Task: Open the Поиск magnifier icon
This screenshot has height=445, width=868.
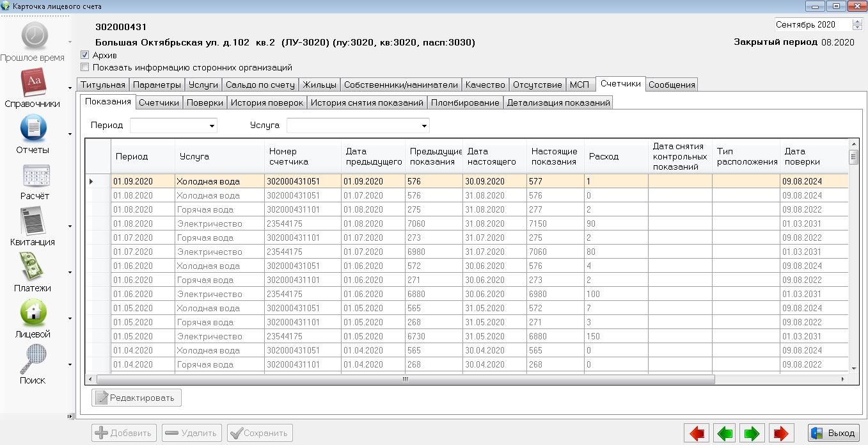Action: pyautogui.click(x=33, y=359)
